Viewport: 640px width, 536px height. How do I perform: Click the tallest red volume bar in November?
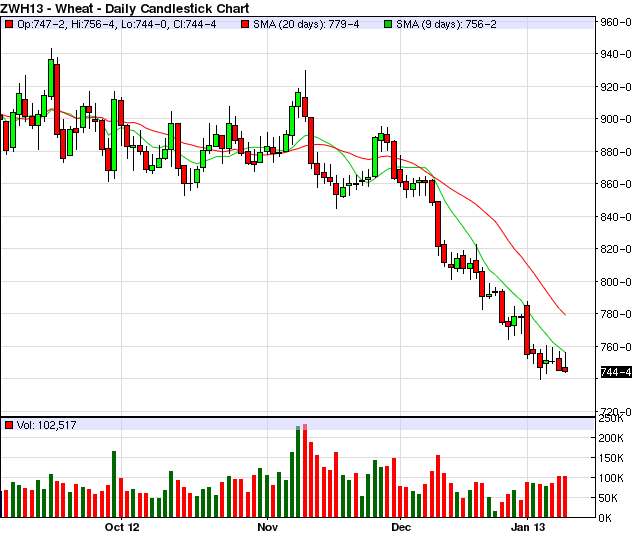coord(304,471)
